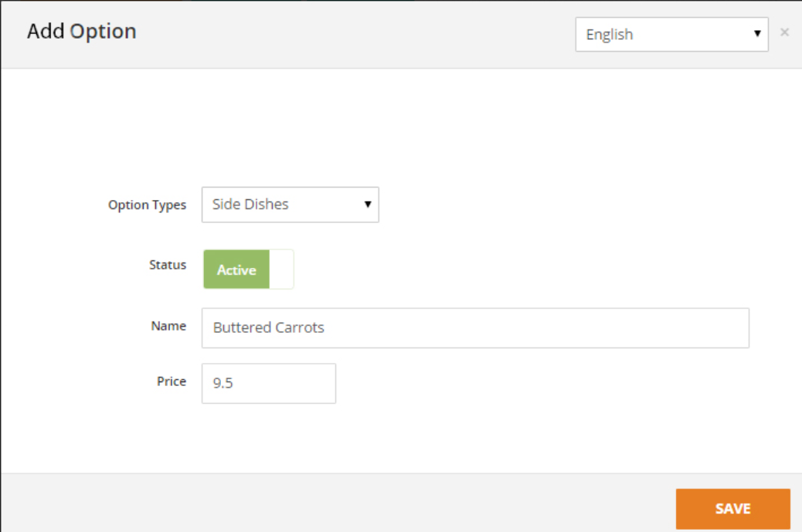Click the Name field label
Viewport: 802px width, 532px height.
point(168,326)
